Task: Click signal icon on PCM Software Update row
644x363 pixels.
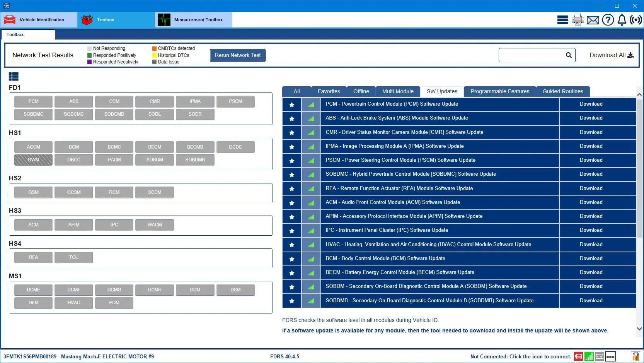Action: pos(311,104)
